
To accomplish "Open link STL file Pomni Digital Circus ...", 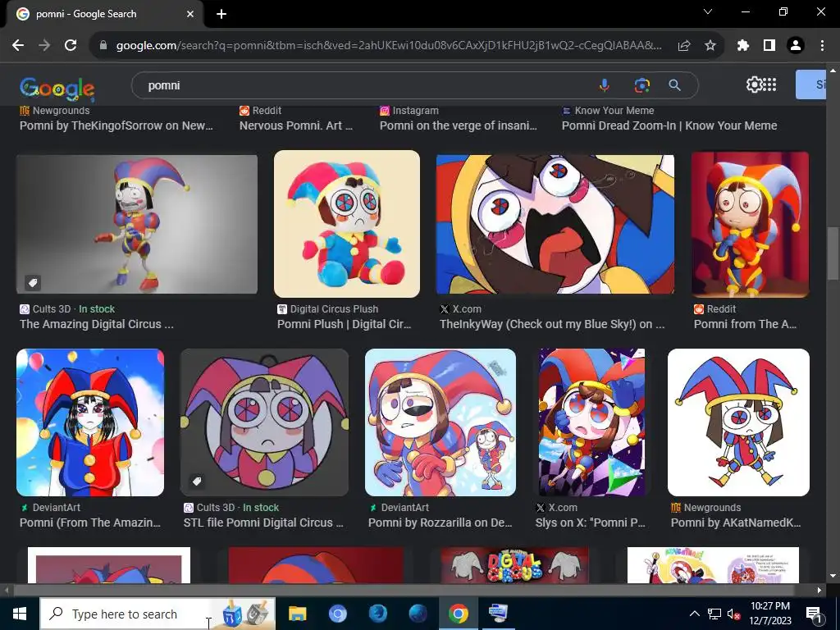I will tap(263, 523).
